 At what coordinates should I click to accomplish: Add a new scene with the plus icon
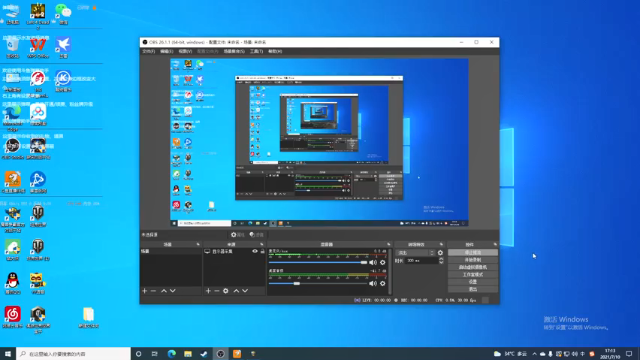click(x=144, y=291)
